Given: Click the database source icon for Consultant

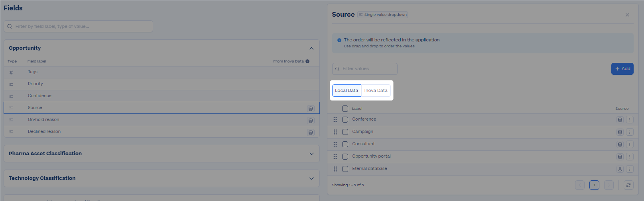Looking at the screenshot, I should 620,144.
